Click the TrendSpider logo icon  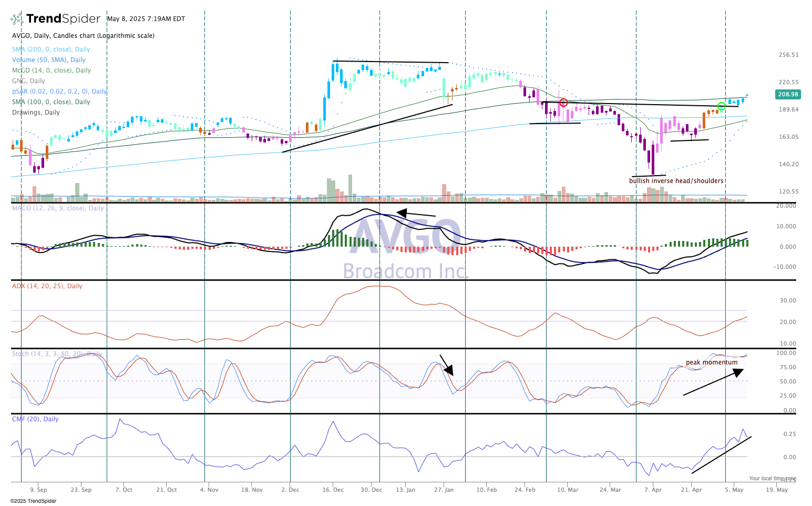click(x=17, y=19)
